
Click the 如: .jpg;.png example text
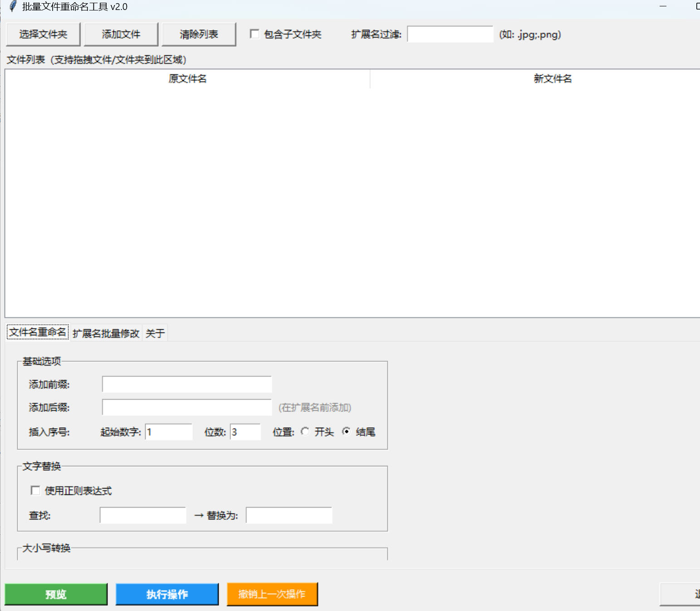click(530, 34)
